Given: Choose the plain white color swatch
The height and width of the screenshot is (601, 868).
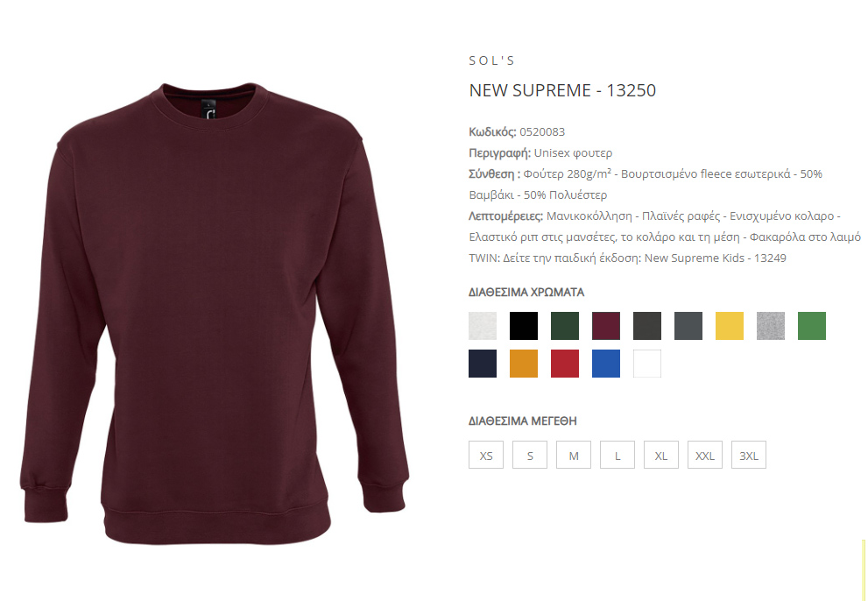Looking at the screenshot, I should click(x=647, y=364).
